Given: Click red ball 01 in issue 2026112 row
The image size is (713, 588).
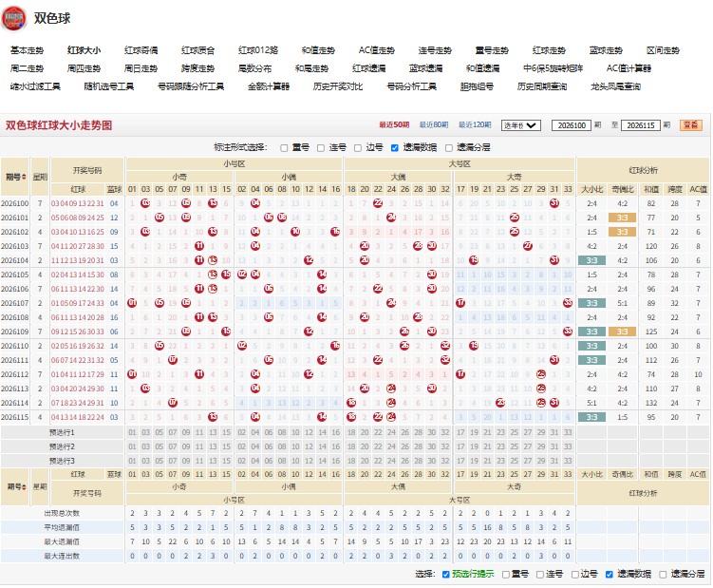Looking at the screenshot, I should (132, 374).
